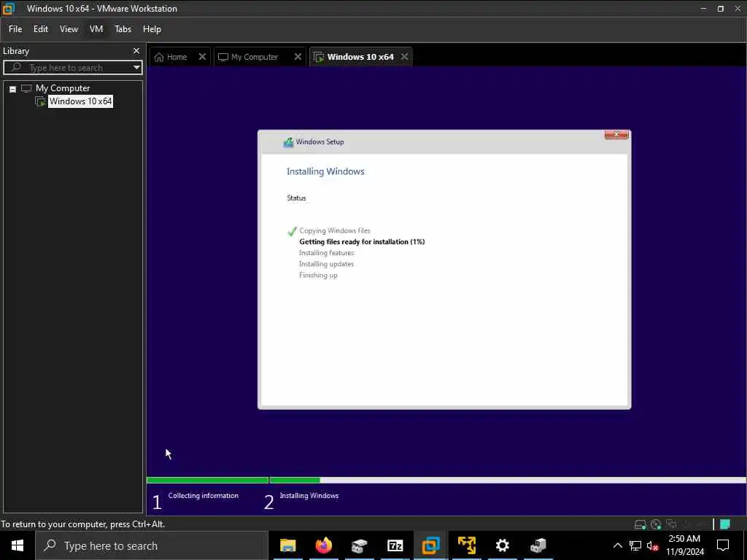Image resolution: width=747 pixels, height=560 pixels.
Task: Open the View menu
Action: click(x=69, y=29)
